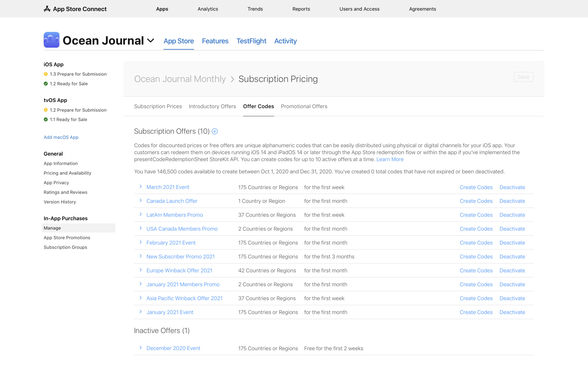Expand the Canada Launch Offer row
The height and width of the screenshot is (368, 588).
pyautogui.click(x=141, y=200)
